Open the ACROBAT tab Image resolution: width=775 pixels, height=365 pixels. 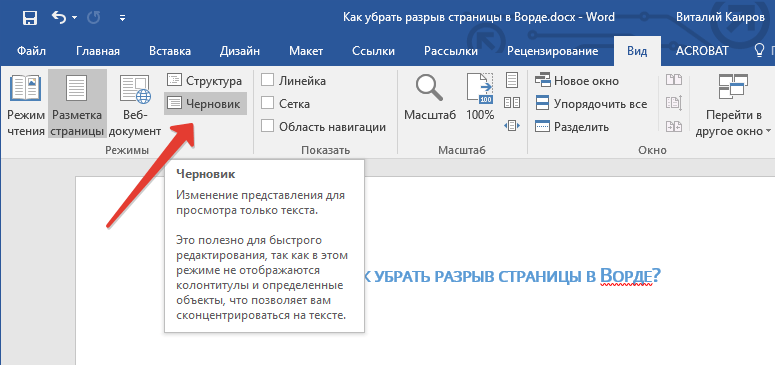pyautogui.click(x=702, y=51)
